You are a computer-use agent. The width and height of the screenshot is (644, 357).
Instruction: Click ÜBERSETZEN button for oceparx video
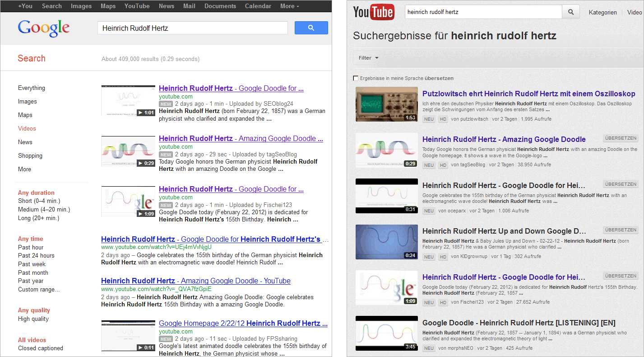click(x=621, y=184)
